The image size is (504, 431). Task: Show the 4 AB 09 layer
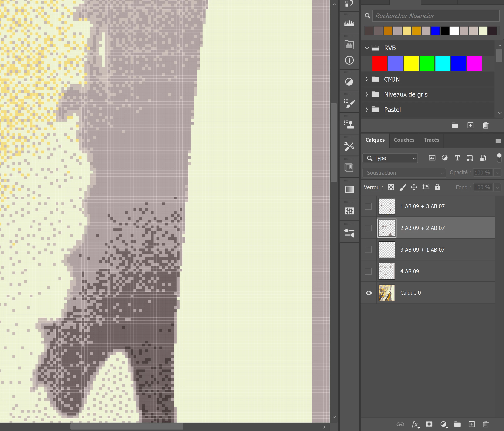[x=369, y=271]
